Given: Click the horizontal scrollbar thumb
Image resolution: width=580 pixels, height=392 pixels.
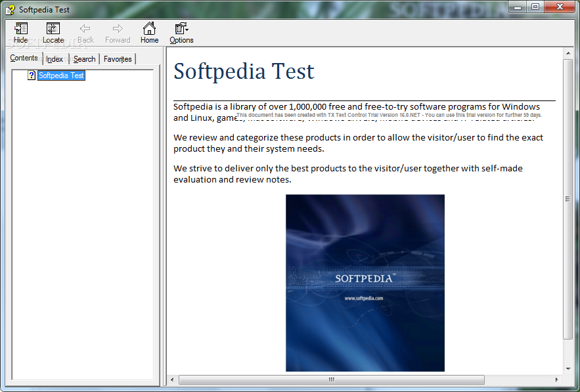Looking at the screenshot, I should [x=332, y=380].
